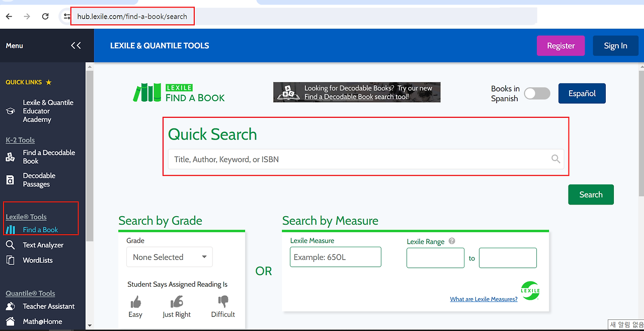Image resolution: width=644 pixels, height=331 pixels.
Task: Switch language with Español button
Action: 582,93
